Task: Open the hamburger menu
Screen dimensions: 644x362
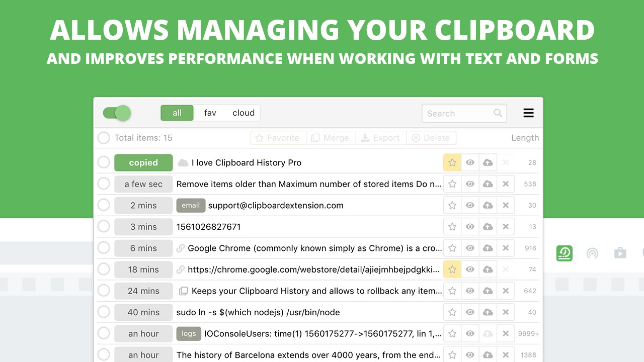Action: [x=528, y=113]
